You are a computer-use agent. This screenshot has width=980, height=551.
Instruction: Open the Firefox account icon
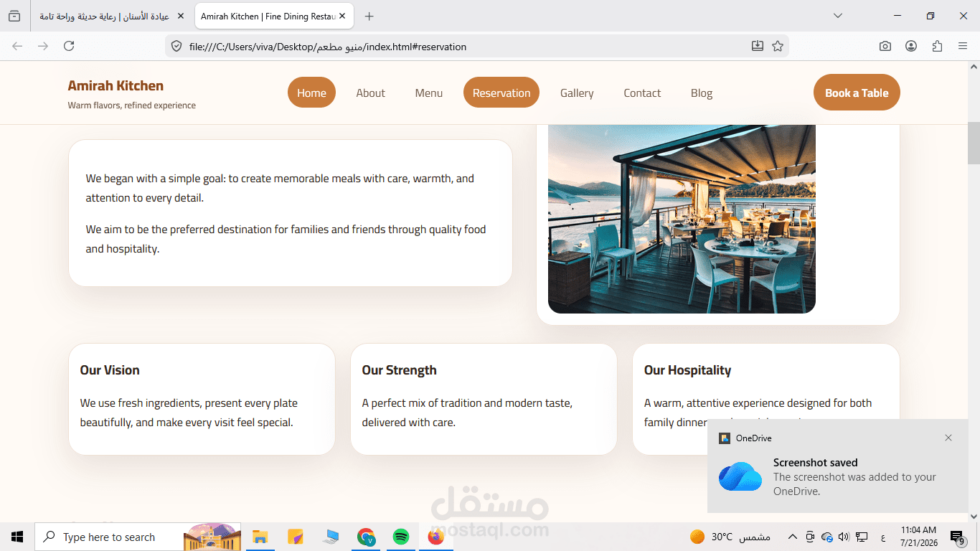coord(911,46)
